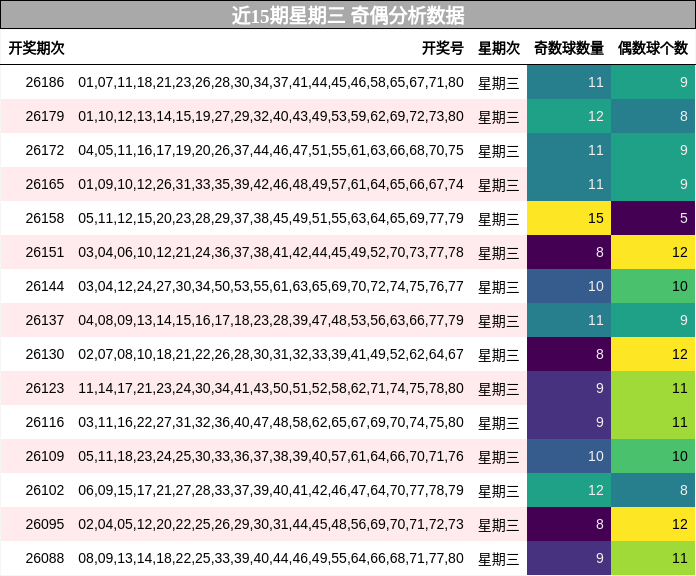Image resolution: width=696 pixels, height=576 pixels.
Task: Click the yellow odd count 15 cell
Action: click(x=569, y=218)
